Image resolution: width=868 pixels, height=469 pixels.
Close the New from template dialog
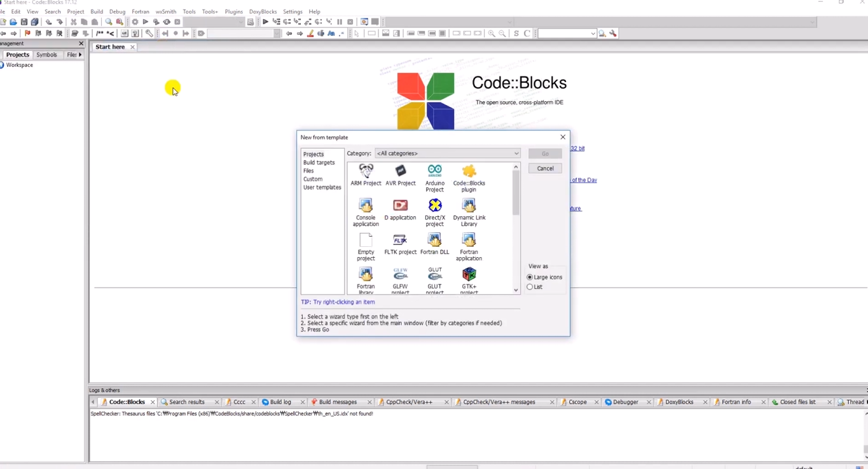(x=562, y=137)
